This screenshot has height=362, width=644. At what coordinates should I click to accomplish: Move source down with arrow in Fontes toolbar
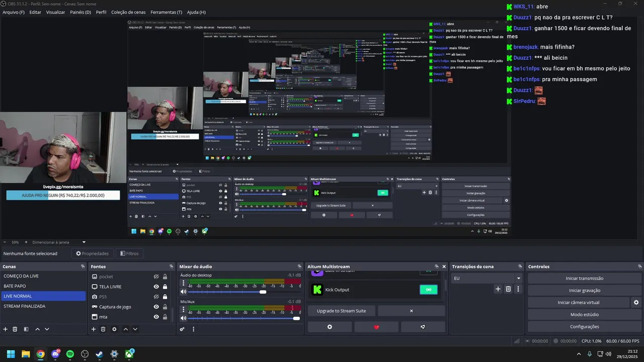tap(135, 329)
